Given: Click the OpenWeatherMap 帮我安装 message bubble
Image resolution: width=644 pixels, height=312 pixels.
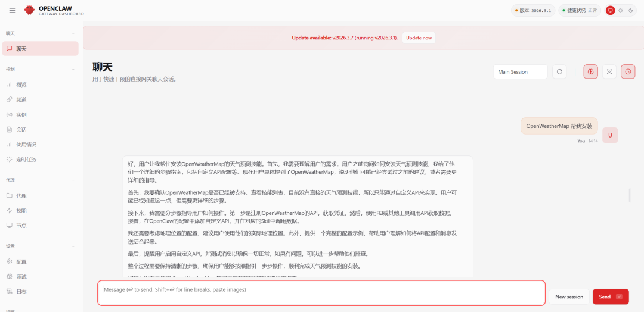Looking at the screenshot, I should pos(559,126).
